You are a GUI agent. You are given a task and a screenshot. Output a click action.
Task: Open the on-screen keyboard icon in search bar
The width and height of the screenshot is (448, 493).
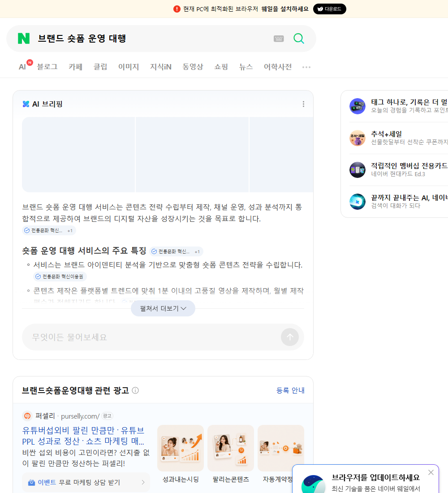coord(279,39)
